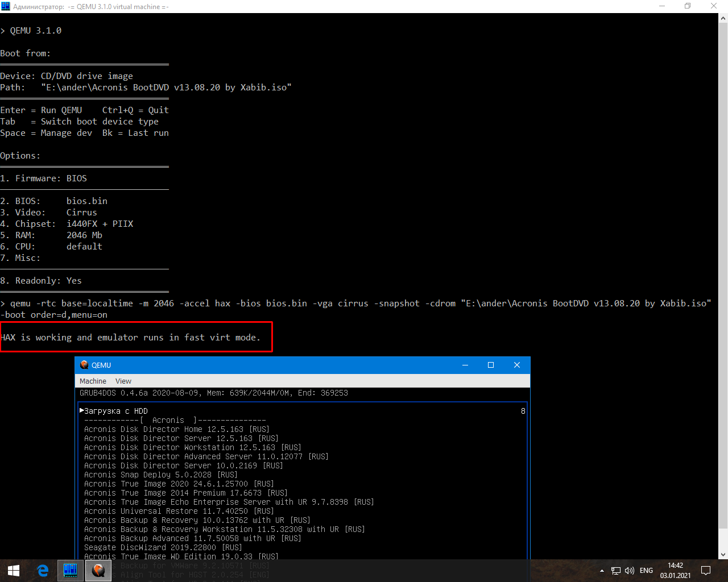
Task: Select Acronis Disk Director Home 12.5.163
Action: click(x=177, y=429)
